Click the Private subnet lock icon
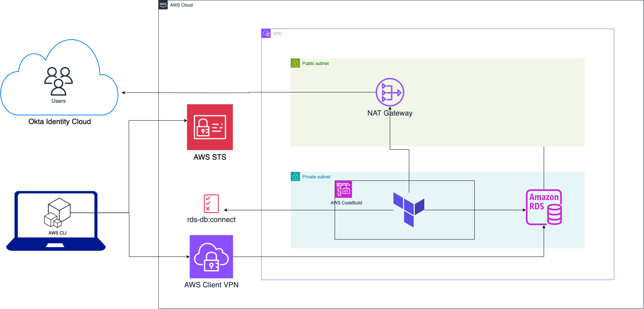Viewport: 644px width, 309px height. (x=295, y=177)
